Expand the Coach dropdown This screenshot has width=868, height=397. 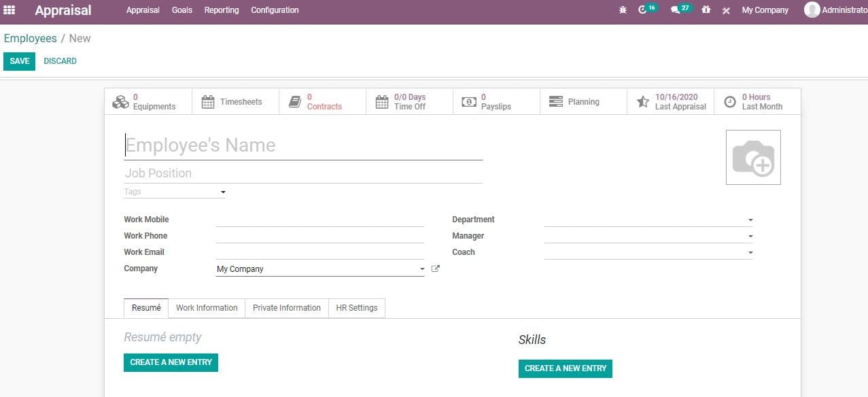tap(750, 253)
